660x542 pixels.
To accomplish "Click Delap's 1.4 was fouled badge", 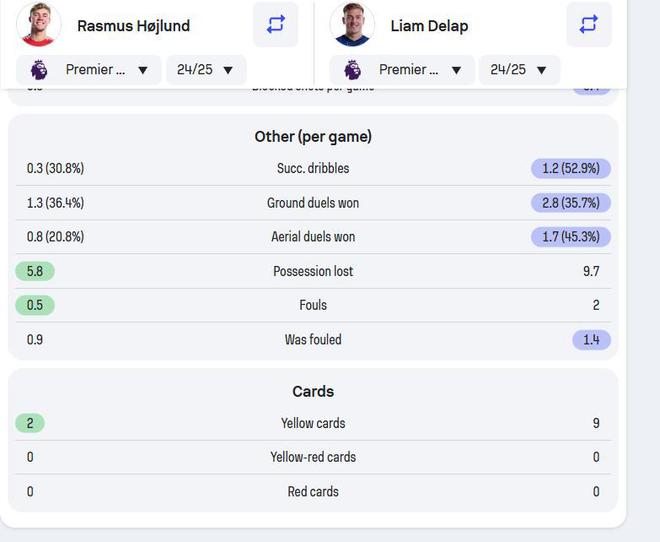I will coord(591,340).
